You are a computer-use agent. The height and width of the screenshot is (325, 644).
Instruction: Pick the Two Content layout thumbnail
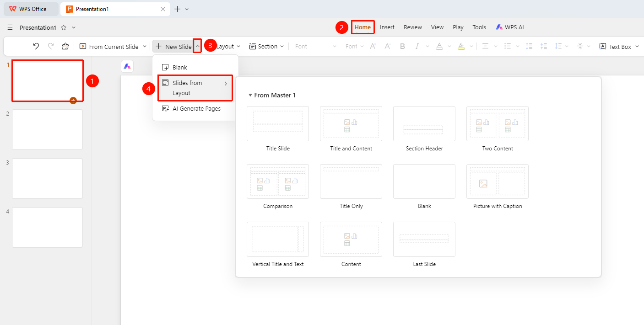498,123
